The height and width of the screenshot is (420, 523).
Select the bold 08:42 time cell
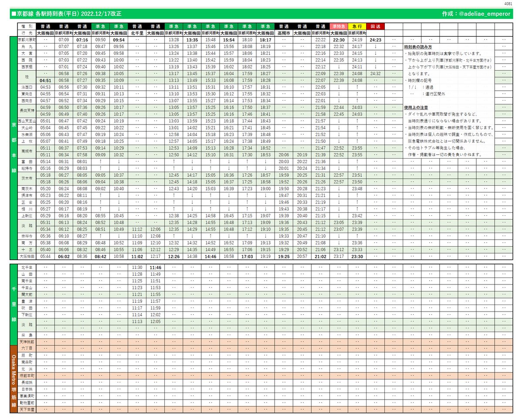(100, 257)
